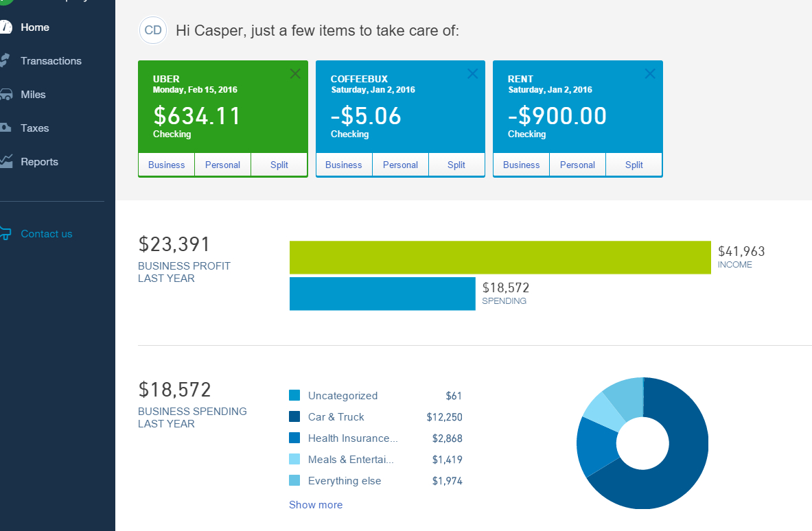Split the COFFEEBUX transaction
Image resolution: width=812 pixels, height=531 pixels.
(x=456, y=165)
